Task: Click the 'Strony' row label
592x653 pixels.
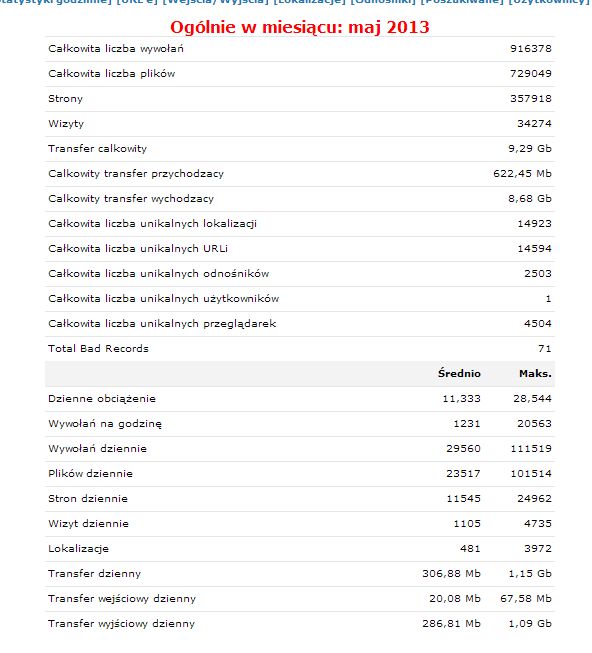Action: tap(65, 99)
